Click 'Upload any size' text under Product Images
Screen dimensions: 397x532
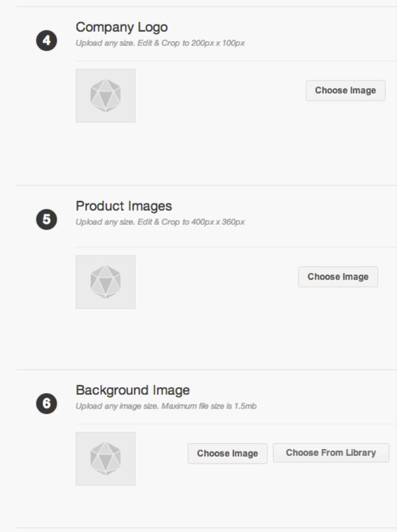point(104,222)
